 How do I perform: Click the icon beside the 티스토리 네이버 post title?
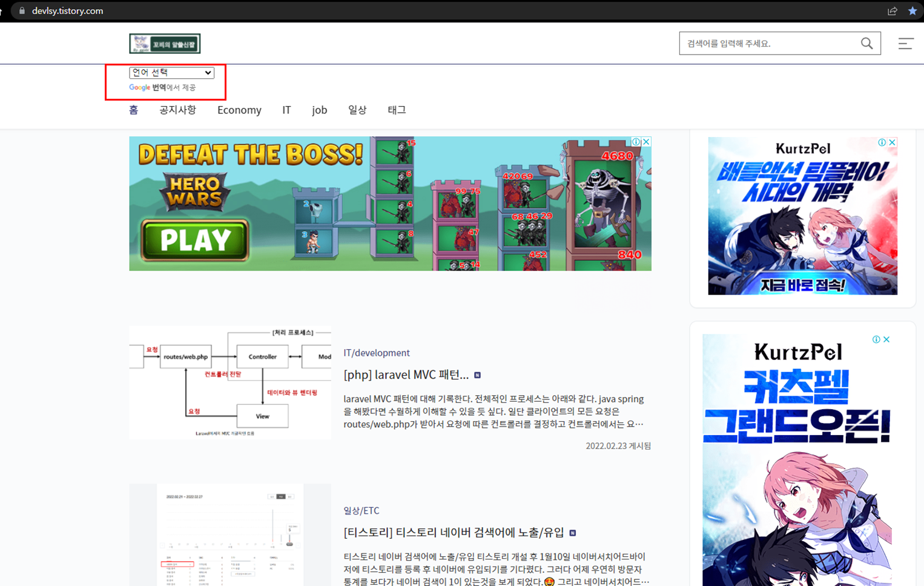[x=573, y=533]
